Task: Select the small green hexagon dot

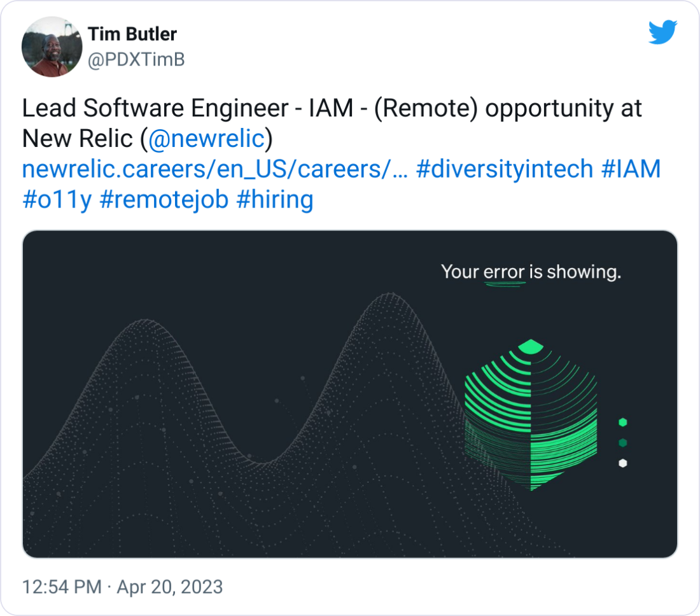Action: click(x=623, y=421)
